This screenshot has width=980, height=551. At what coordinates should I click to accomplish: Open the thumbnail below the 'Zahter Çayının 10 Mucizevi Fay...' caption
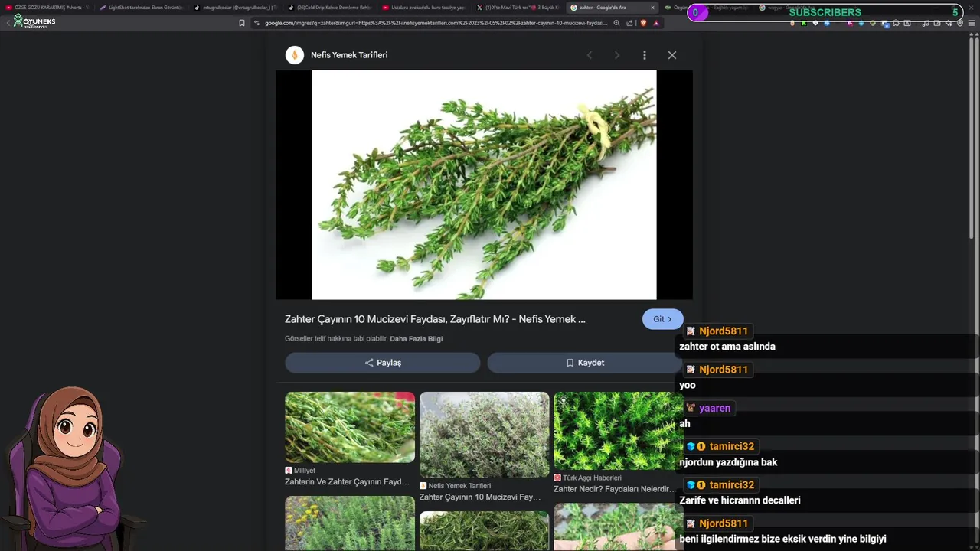click(x=485, y=531)
